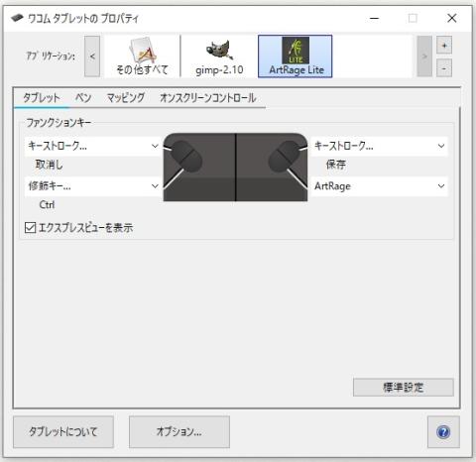
Task: Click the 取消し keystroke label
Action: tap(49, 165)
